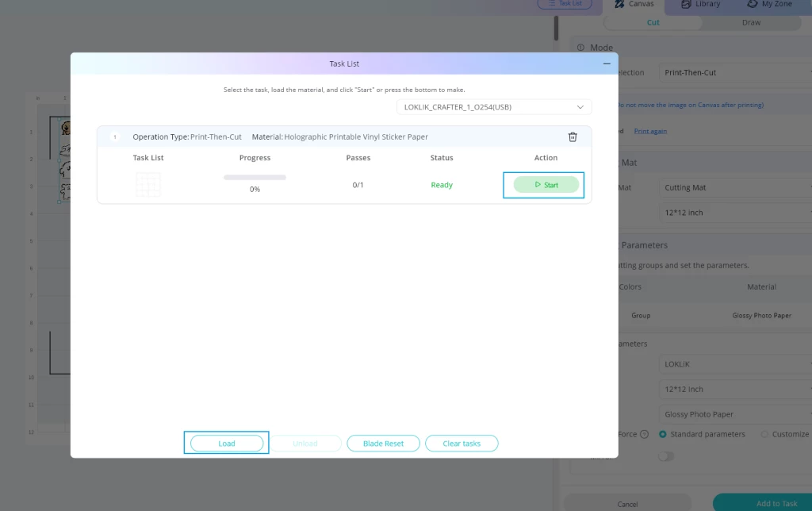
Task: Open the 12*12 inch dropdown below LOKLIK
Action: [x=735, y=390]
